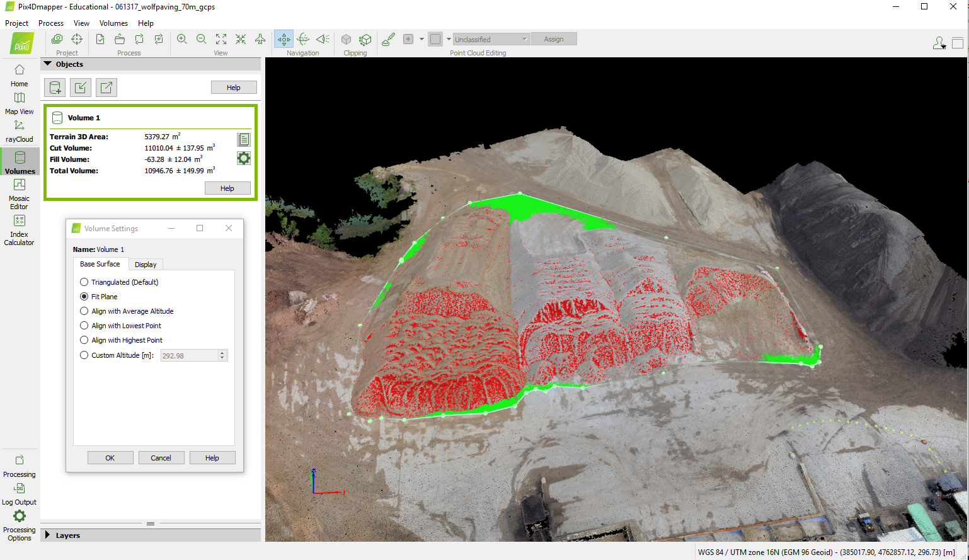Collapse the Objects panel section
Viewport: 969px width, 560px height.
[48, 64]
